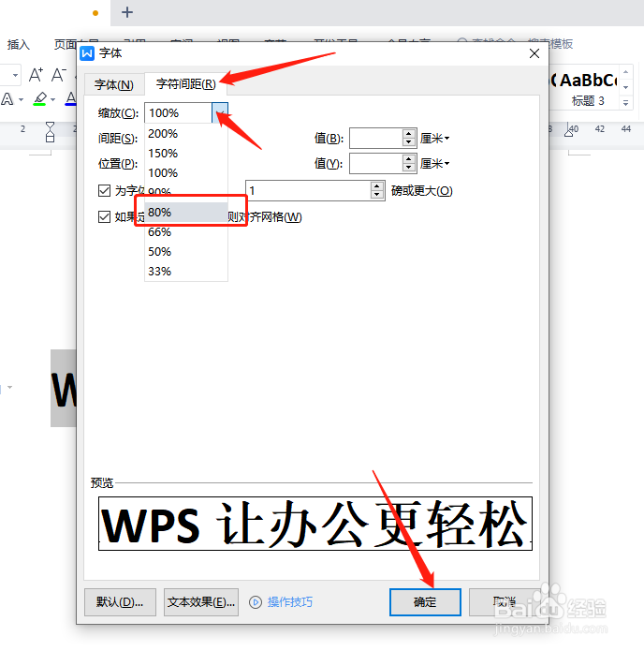The width and height of the screenshot is (644, 651).
Task: Click the increase font size icon
Action: click(x=36, y=75)
